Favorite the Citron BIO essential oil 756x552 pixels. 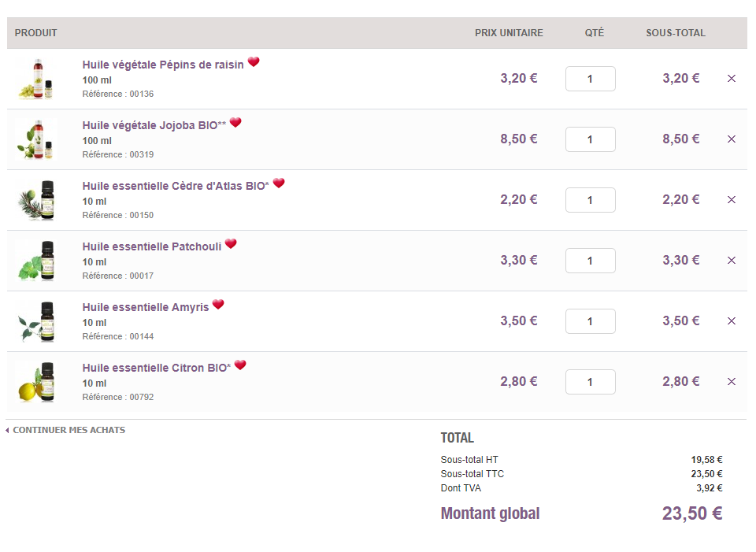pyautogui.click(x=240, y=365)
